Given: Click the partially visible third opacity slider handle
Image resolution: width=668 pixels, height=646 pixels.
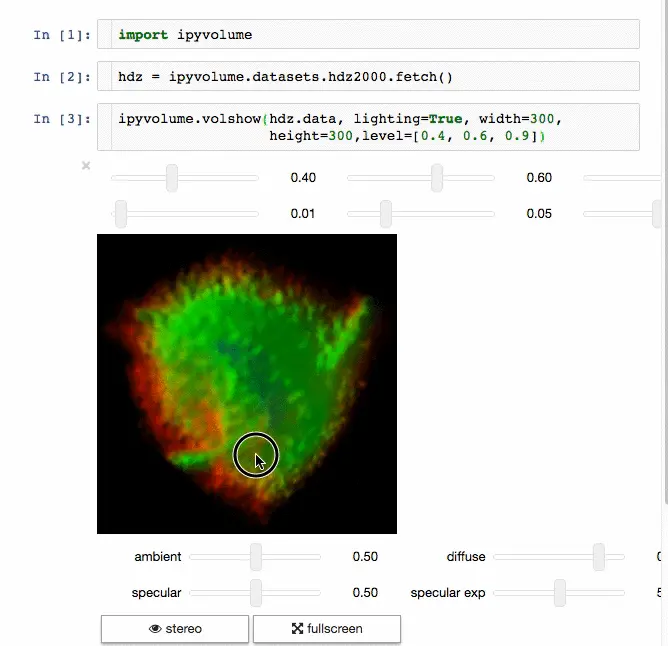Looking at the screenshot, I should (x=656, y=213).
